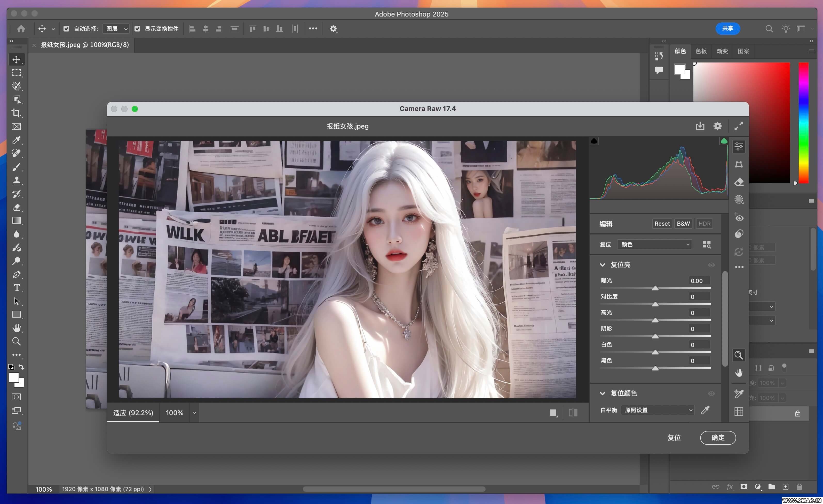823x504 pixels.
Task: Click the HDR button
Action: click(705, 224)
